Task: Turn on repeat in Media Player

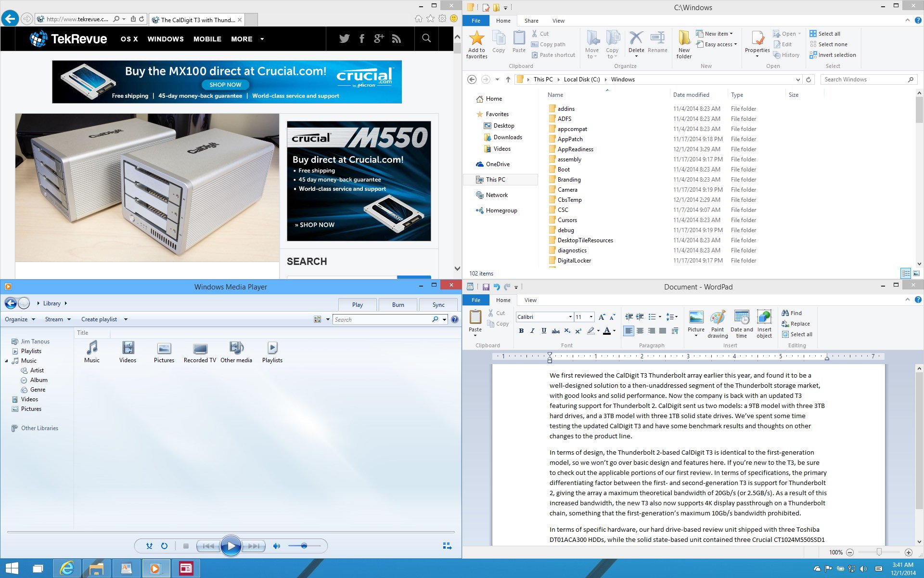Action: click(x=164, y=546)
